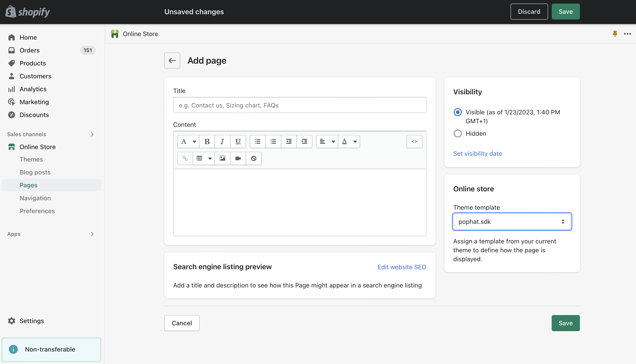This screenshot has height=364, width=636.
Task: Open the insert table dropdown
Action: pos(204,158)
